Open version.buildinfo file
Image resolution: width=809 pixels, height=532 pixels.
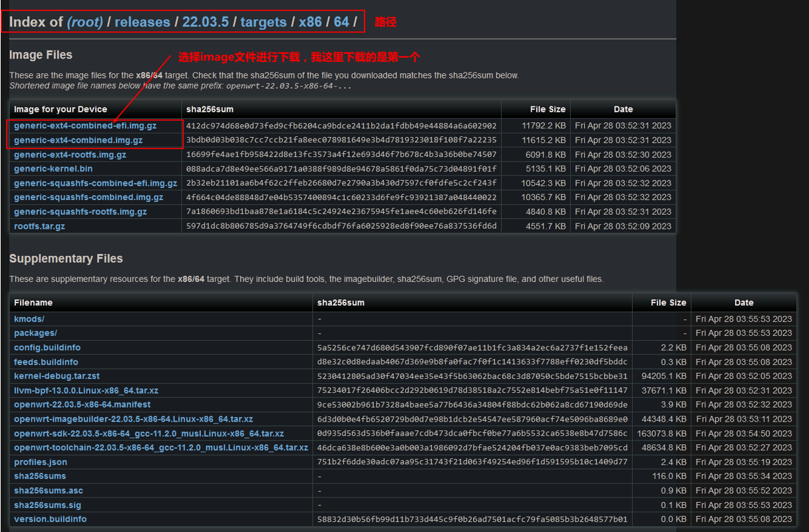[x=50, y=519]
